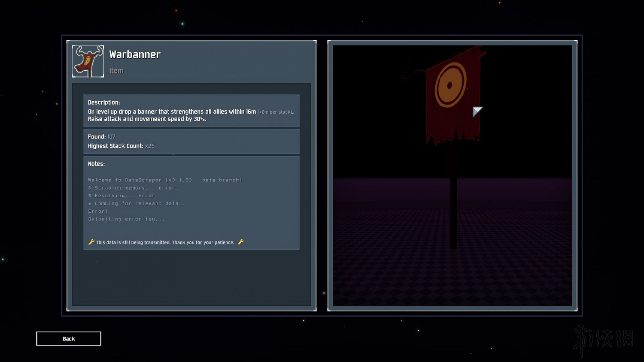
Task: Select the 'Scraping memory... error' line
Action: click(x=133, y=188)
